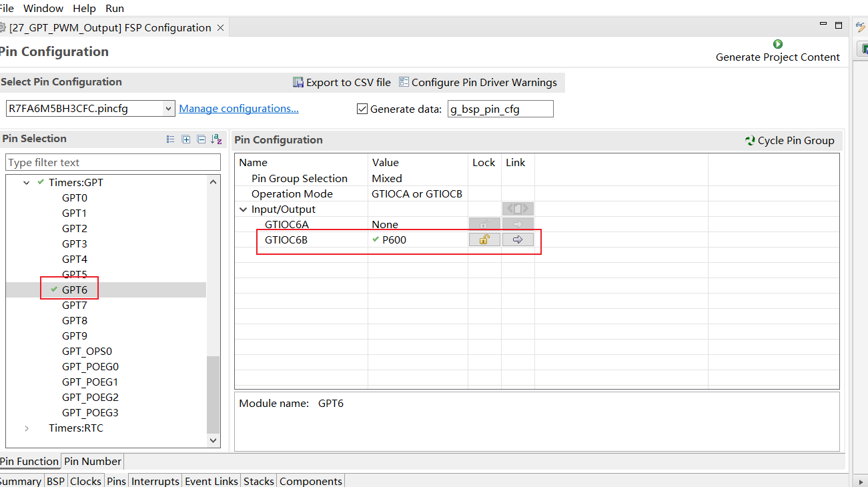Image resolution: width=868 pixels, height=487 pixels.
Task: Click the Manage configurations link
Action: pyautogui.click(x=239, y=109)
